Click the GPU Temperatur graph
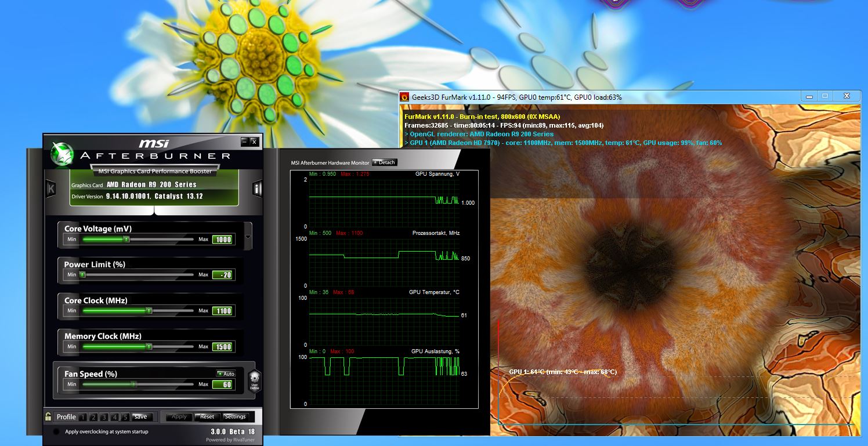Viewport: 868px width, 446px height. 384,321
